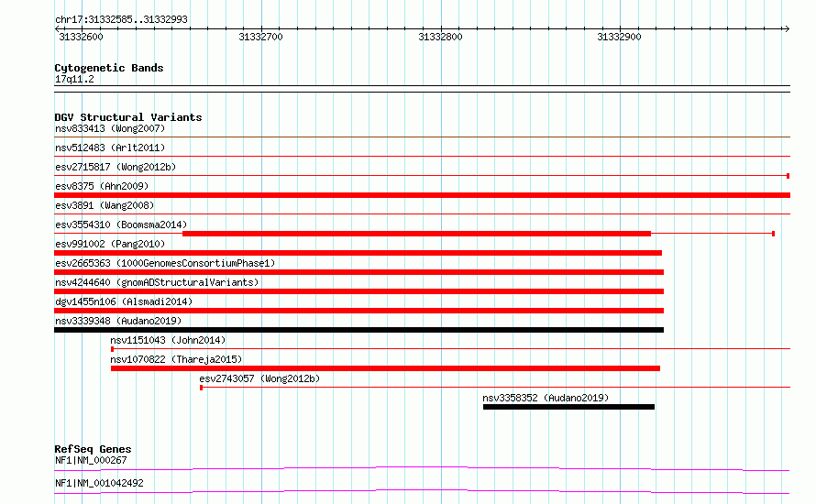Click the magenta NF1|NM_000267 transcript line
This screenshot has height=504, width=816.
pyautogui.click(x=422, y=468)
